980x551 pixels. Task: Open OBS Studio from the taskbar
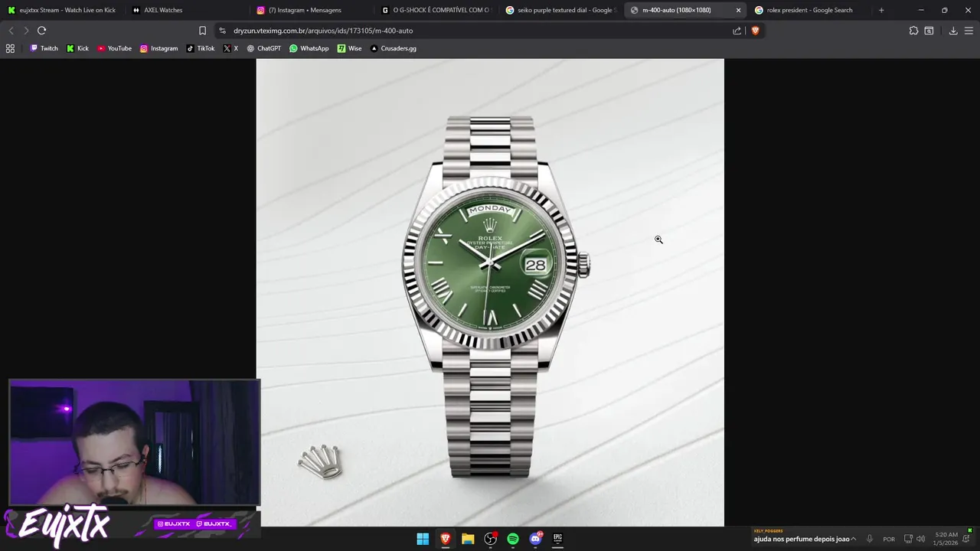pos(490,539)
